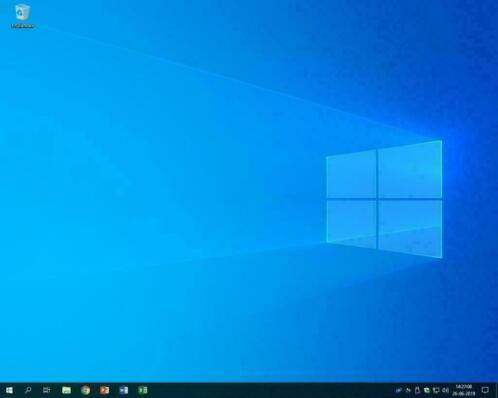Click the network monitor icon in system tray
The width and height of the screenshot is (498, 398).
pos(436,390)
